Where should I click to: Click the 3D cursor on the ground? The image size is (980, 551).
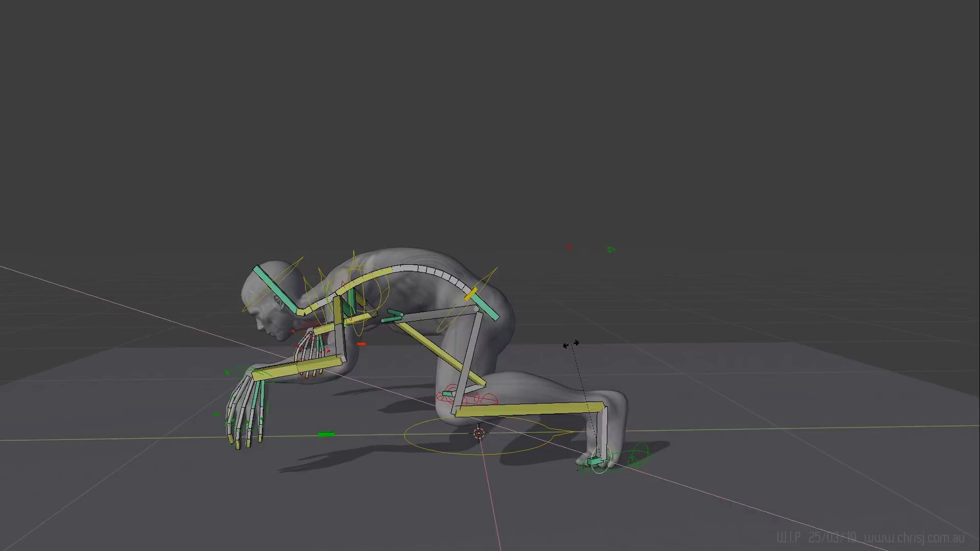coord(479,434)
